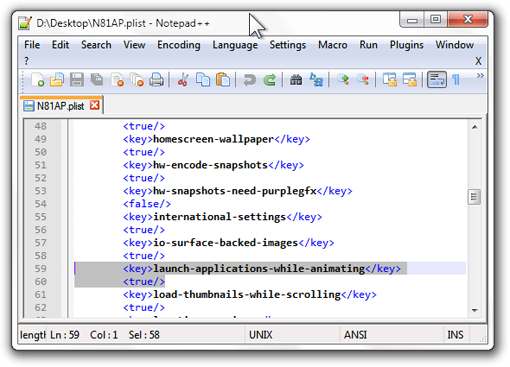Click scrollbar up arrow
This screenshot has height=367, width=510.
[475, 127]
